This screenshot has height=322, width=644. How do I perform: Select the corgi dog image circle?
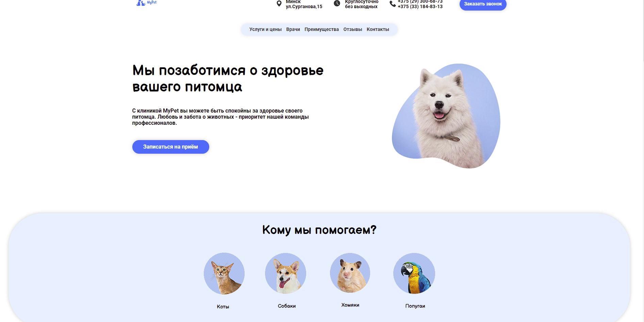[285, 273]
